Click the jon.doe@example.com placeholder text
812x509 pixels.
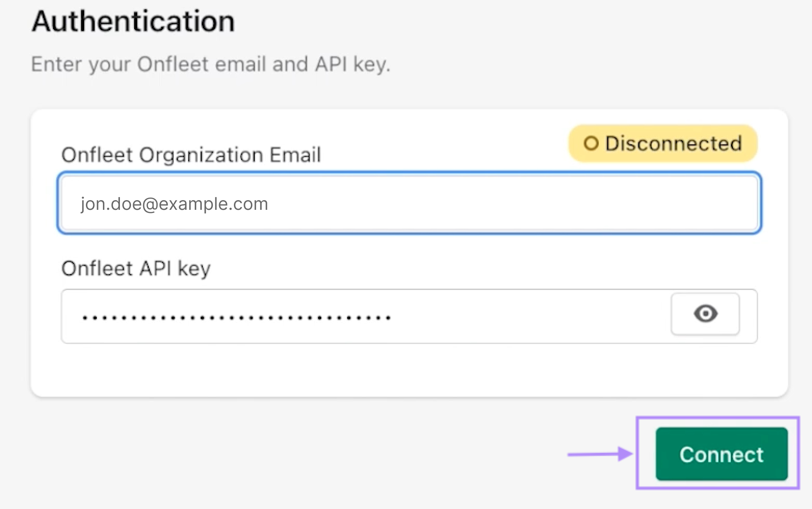[174, 204]
